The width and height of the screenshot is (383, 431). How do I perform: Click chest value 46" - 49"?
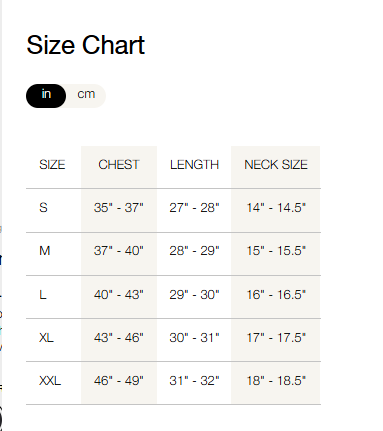[x=119, y=381]
